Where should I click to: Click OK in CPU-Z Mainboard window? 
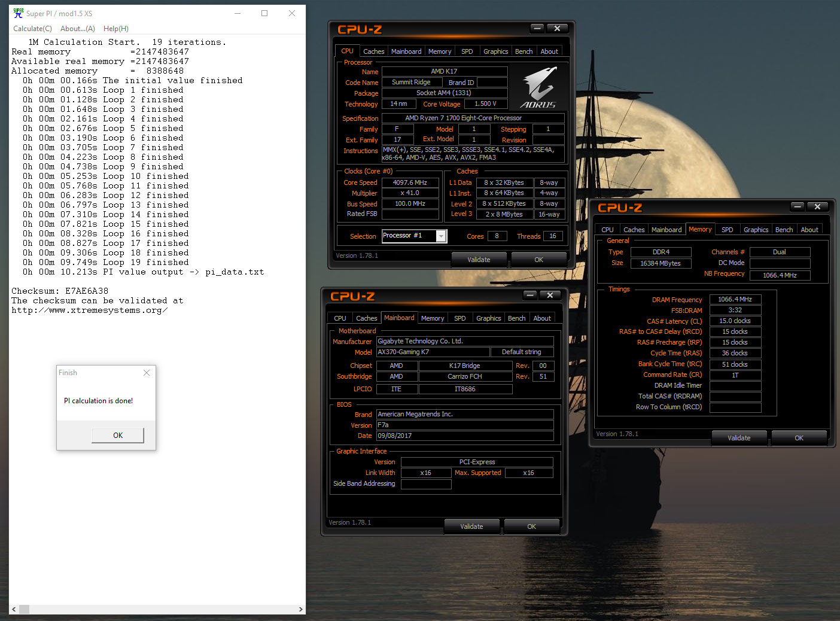click(532, 526)
